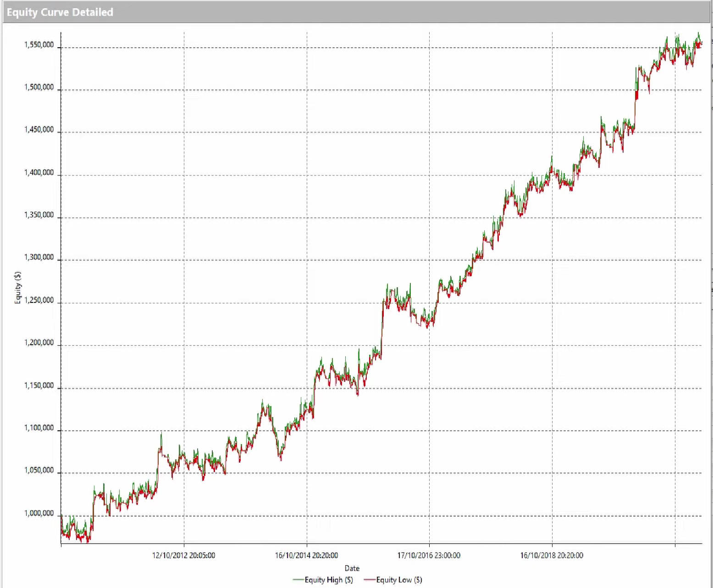This screenshot has width=713, height=588.
Task: Select the 12/10/2012 20:05:00 axis label
Action: [x=183, y=555]
